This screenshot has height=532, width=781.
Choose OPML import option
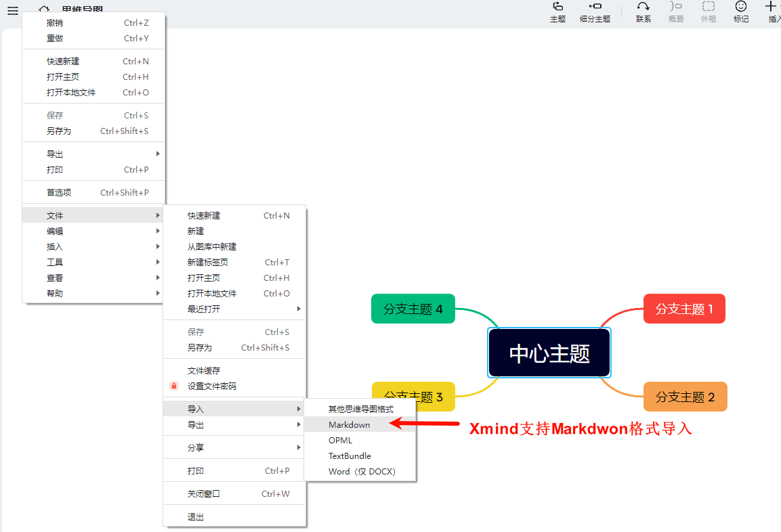(x=360, y=440)
